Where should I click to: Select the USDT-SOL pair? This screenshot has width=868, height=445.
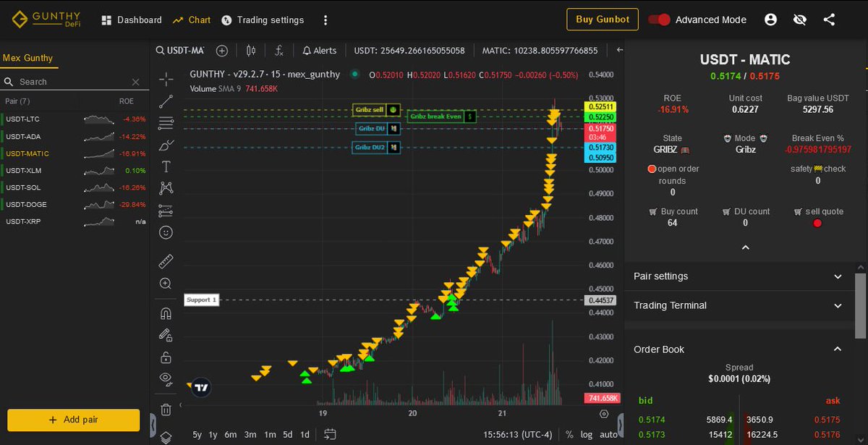click(75, 187)
